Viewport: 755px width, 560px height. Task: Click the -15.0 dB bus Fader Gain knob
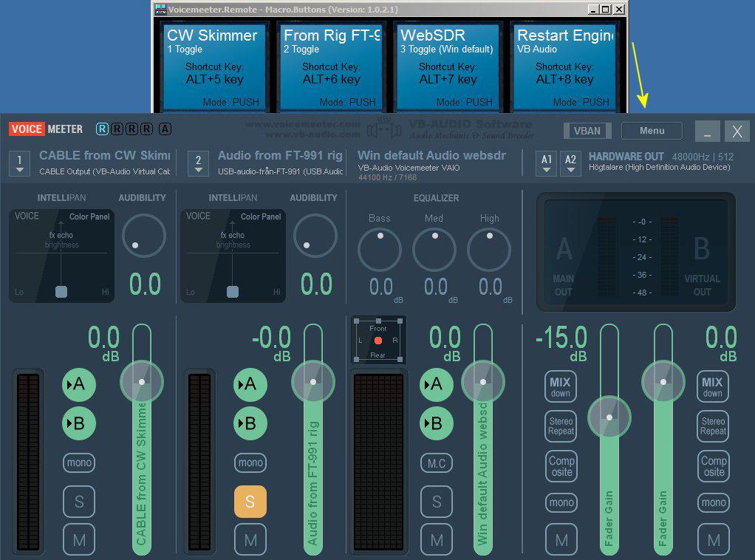point(609,417)
